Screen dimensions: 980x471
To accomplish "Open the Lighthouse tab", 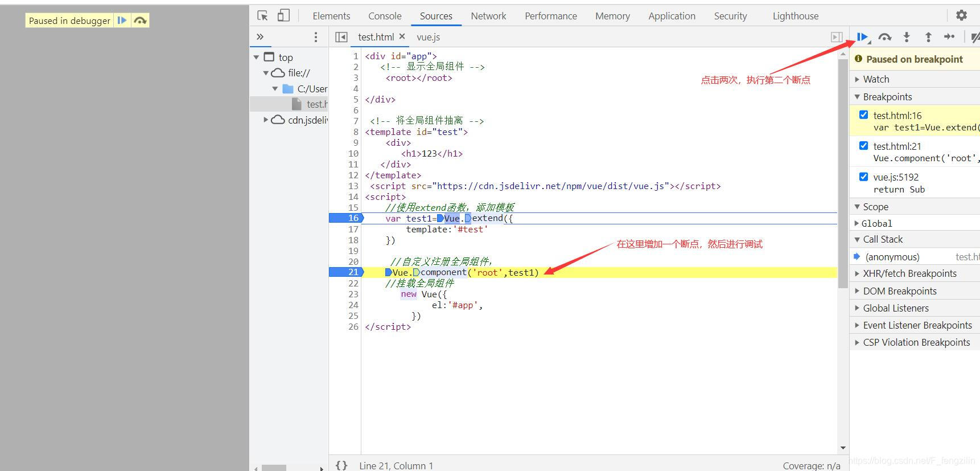I will click(x=796, y=16).
